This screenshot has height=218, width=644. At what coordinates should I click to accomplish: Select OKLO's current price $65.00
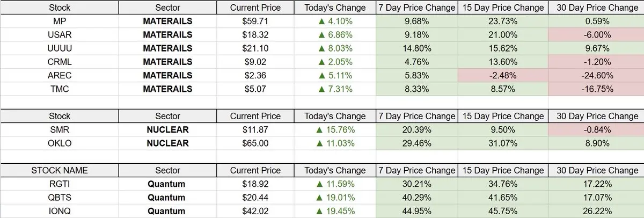pyautogui.click(x=255, y=143)
